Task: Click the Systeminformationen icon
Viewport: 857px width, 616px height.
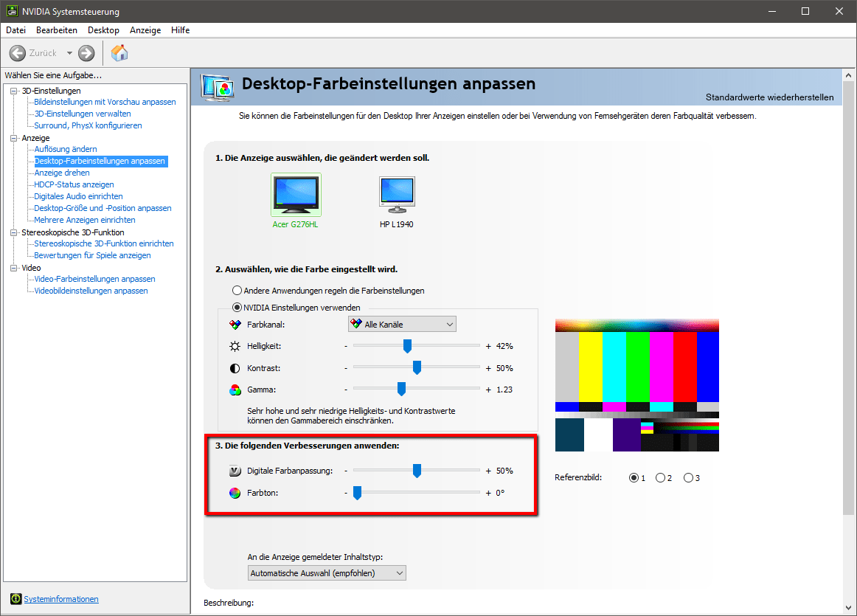Action: tap(15, 599)
